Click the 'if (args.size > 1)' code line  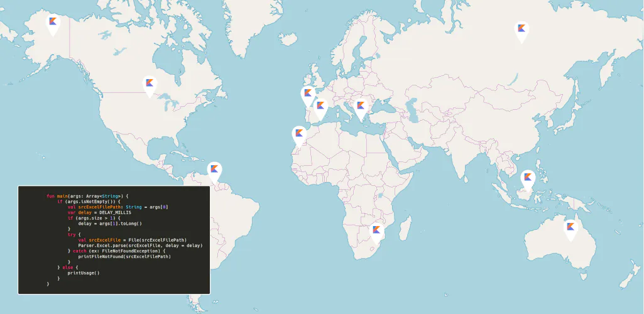pos(94,218)
